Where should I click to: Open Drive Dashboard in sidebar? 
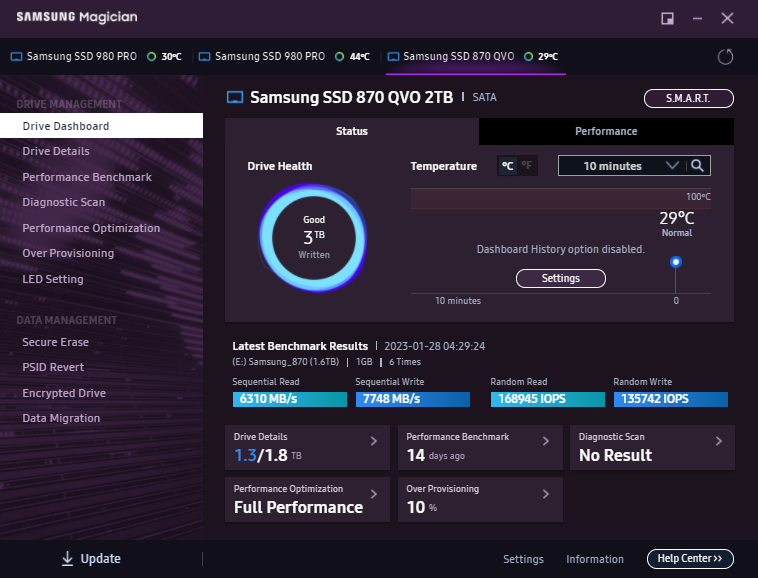[102, 126]
